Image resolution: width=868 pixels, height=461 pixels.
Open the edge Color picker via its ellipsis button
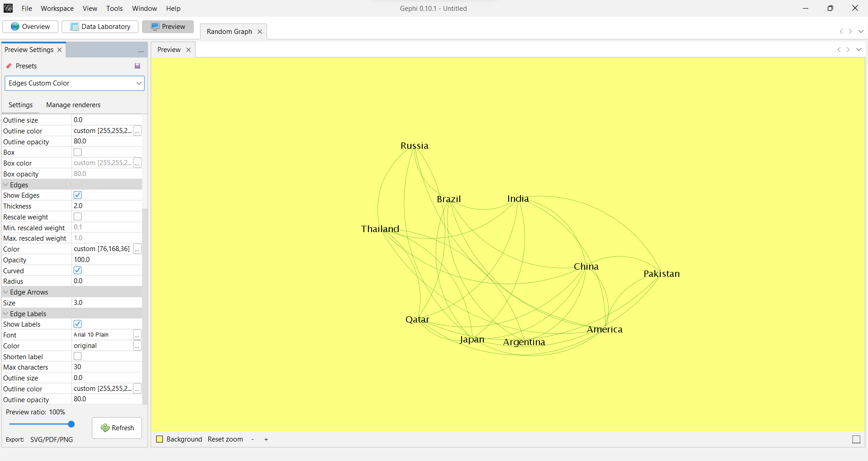pyautogui.click(x=137, y=249)
